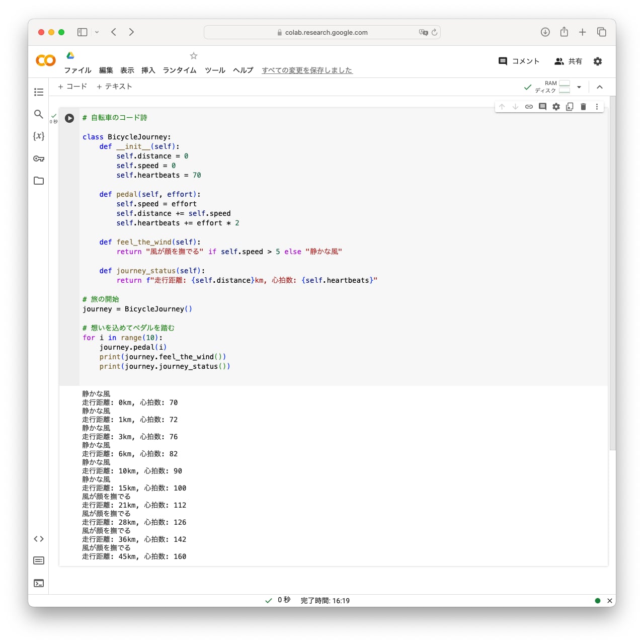Viewport: 644px width, 644px height.
Task: Open the code snippets icon
Action: point(39,539)
